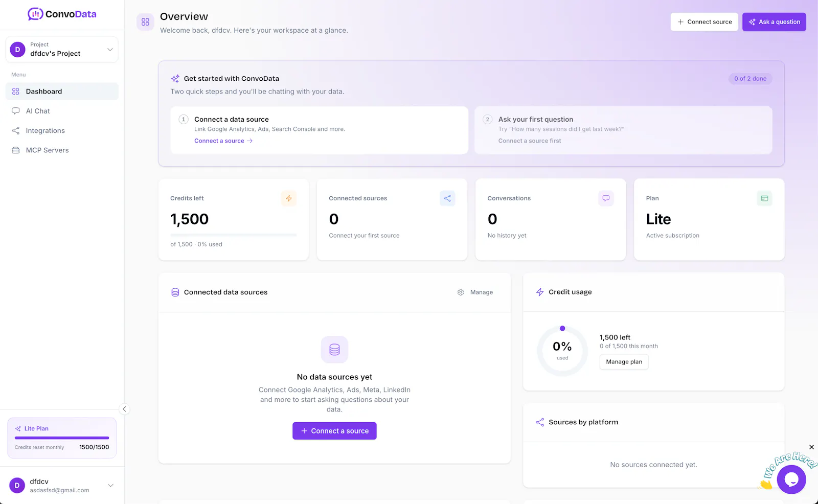The width and height of the screenshot is (818, 504).
Task: Follow the Connect a source link in step 1
Action: coord(223,141)
